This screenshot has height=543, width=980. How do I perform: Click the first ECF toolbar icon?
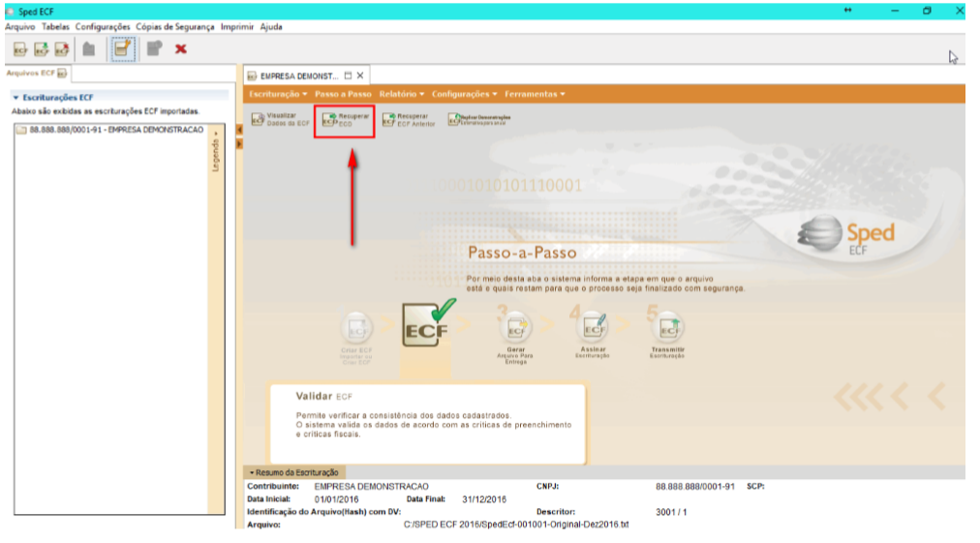(20, 49)
